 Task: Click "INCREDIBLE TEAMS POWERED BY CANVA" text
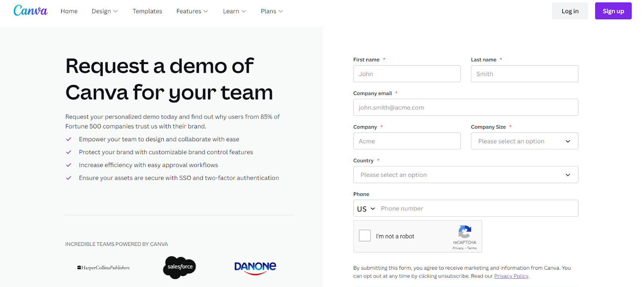pos(117,244)
